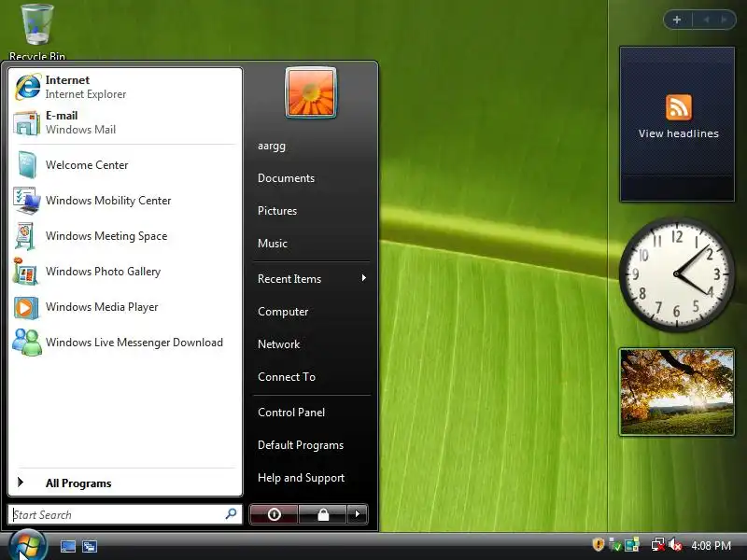
Task: Open Windows Photo Gallery
Action: pyautogui.click(x=125, y=272)
